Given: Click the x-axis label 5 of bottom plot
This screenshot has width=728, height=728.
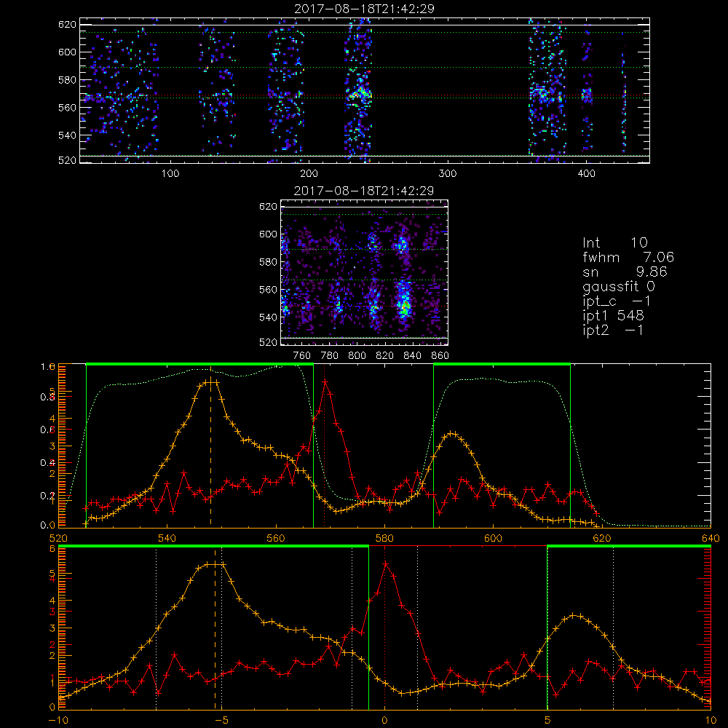Looking at the screenshot, I should 547,721.
